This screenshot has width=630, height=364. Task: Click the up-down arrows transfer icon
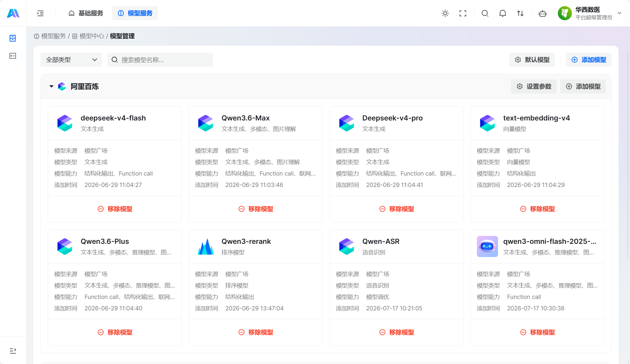[x=520, y=13]
